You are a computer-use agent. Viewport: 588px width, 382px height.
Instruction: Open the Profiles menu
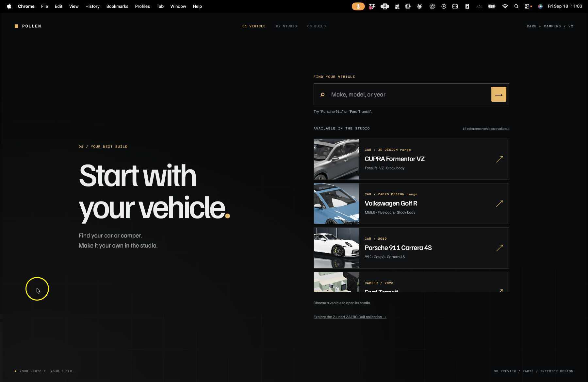[x=142, y=6]
